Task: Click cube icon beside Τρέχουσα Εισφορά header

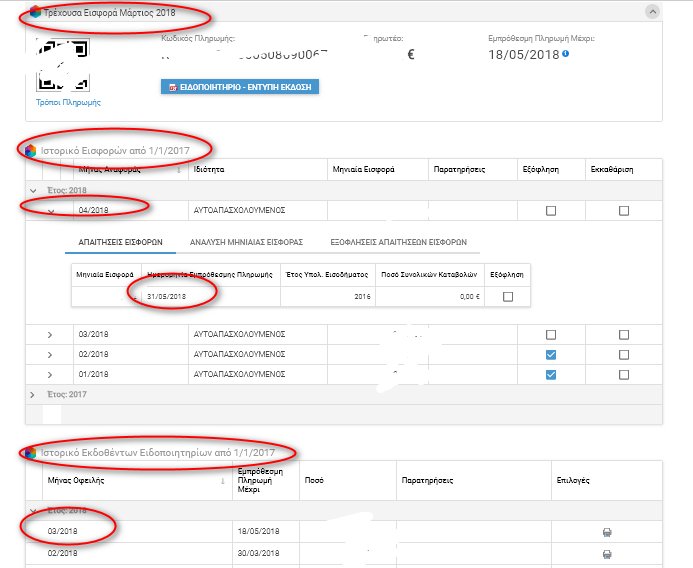Action: pos(37,13)
